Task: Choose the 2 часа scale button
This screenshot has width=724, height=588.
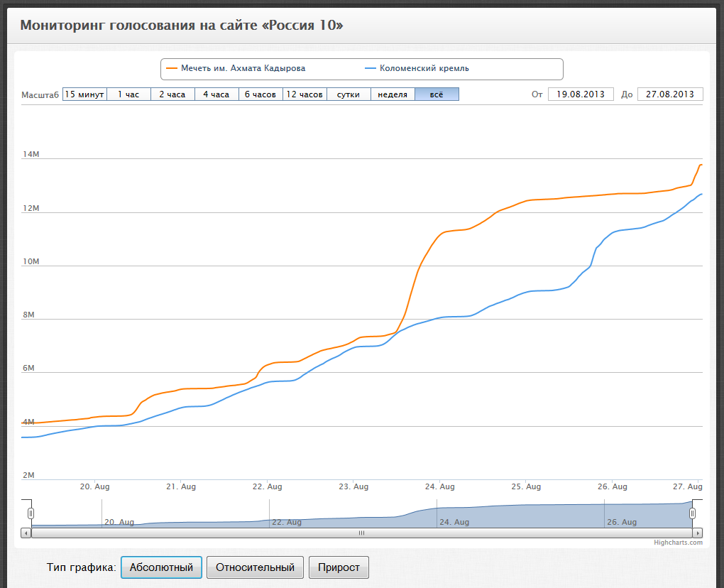Action: point(172,94)
